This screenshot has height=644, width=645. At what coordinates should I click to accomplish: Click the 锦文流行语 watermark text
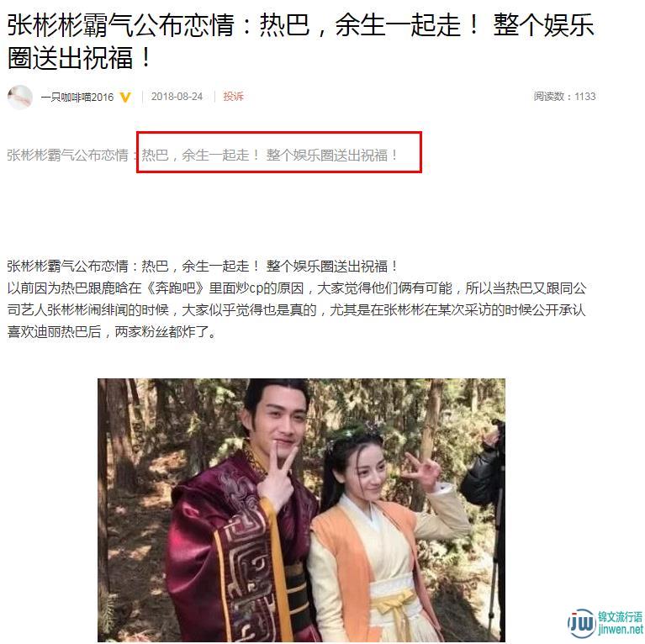click(621, 617)
